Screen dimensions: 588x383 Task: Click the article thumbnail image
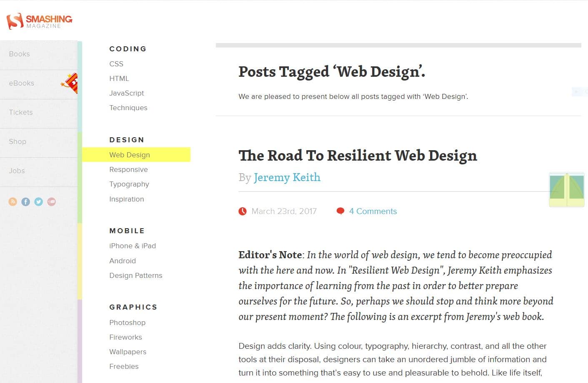pyautogui.click(x=567, y=189)
